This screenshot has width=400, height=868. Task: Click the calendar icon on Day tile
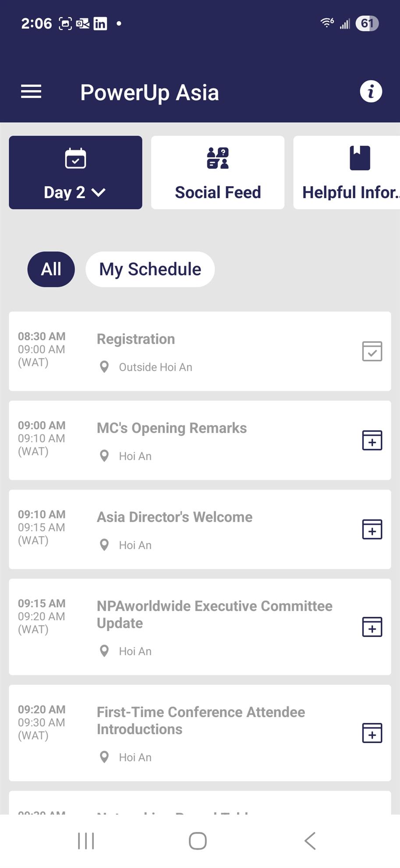75,158
